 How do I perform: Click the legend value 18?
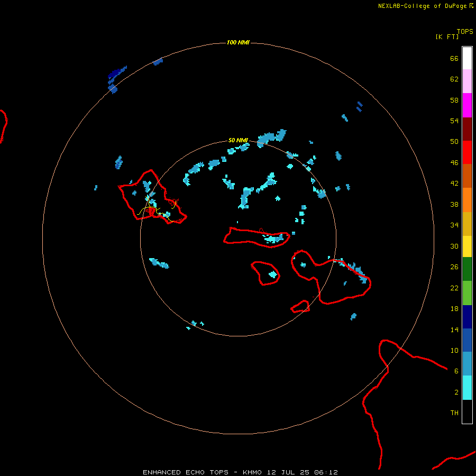click(x=454, y=308)
